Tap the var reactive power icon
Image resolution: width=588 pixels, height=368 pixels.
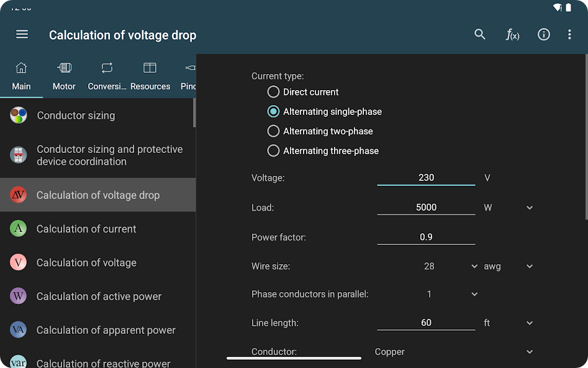[x=19, y=361]
